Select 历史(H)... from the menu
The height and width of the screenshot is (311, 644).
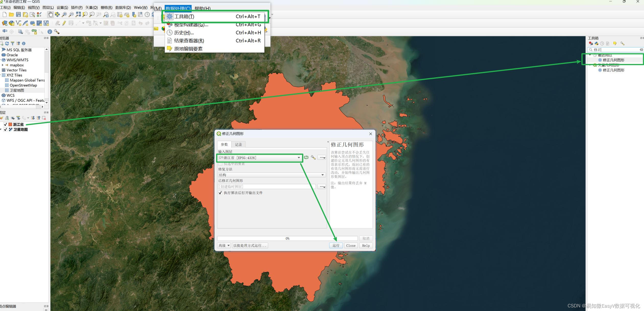pos(184,33)
